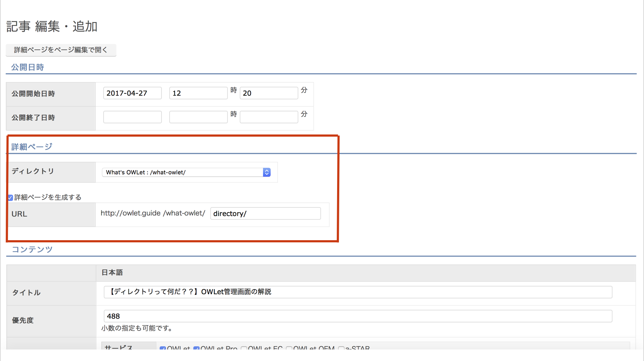Click the publish start date field 2017-04-27
644x361 pixels.
tap(132, 93)
